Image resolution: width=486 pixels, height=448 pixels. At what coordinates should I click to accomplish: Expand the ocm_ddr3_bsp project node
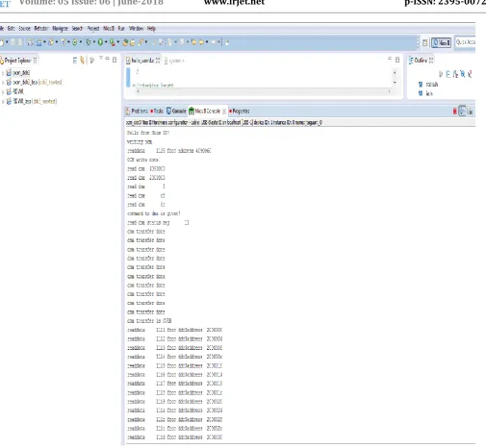(3, 83)
